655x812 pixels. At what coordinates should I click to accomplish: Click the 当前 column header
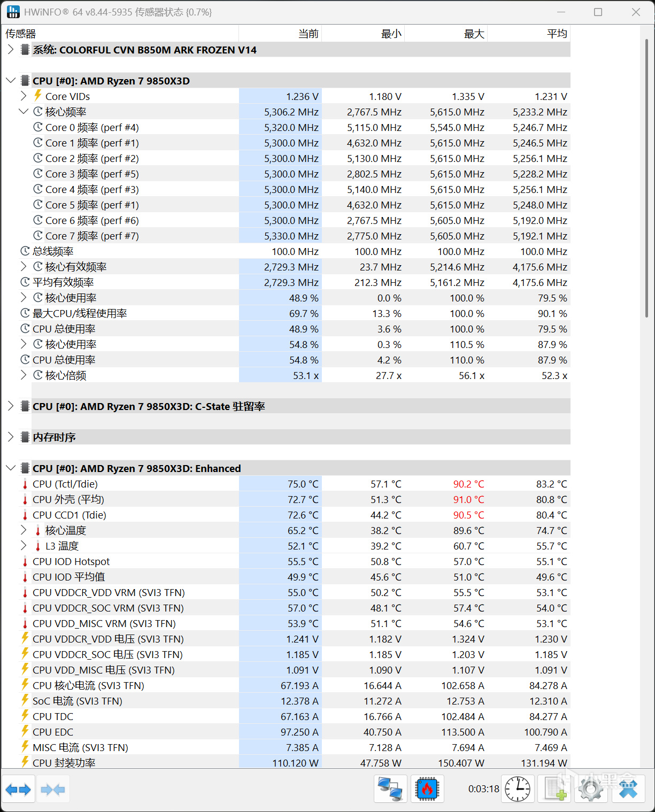click(280, 34)
